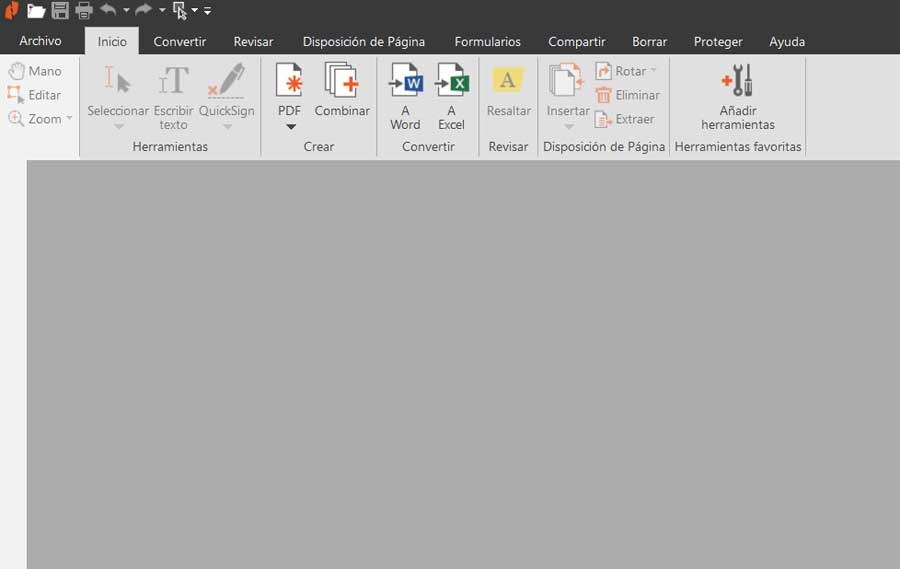Expand the Rotar dropdown arrow
This screenshot has height=569, width=900.
point(653,71)
